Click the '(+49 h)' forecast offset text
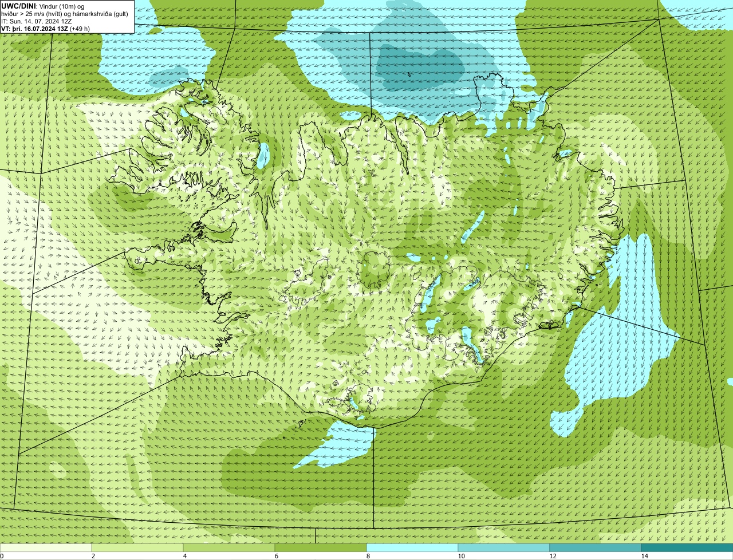Image resolution: width=733 pixels, height=560 pixels. (x=80, y=29)
